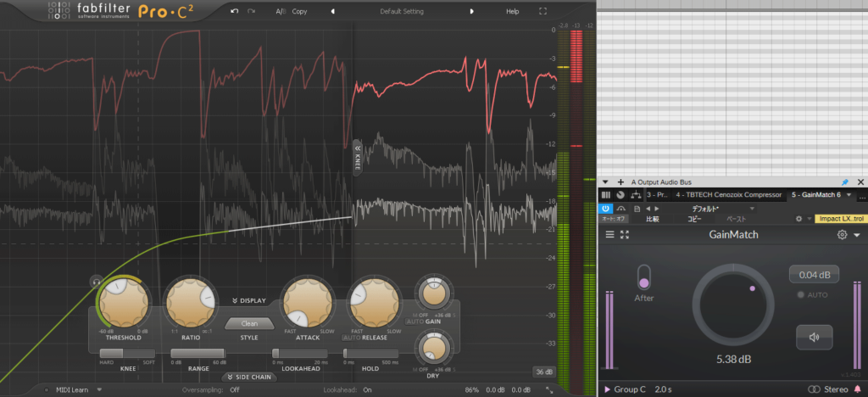Collapse the DISPLAY section

click(249, 300)
